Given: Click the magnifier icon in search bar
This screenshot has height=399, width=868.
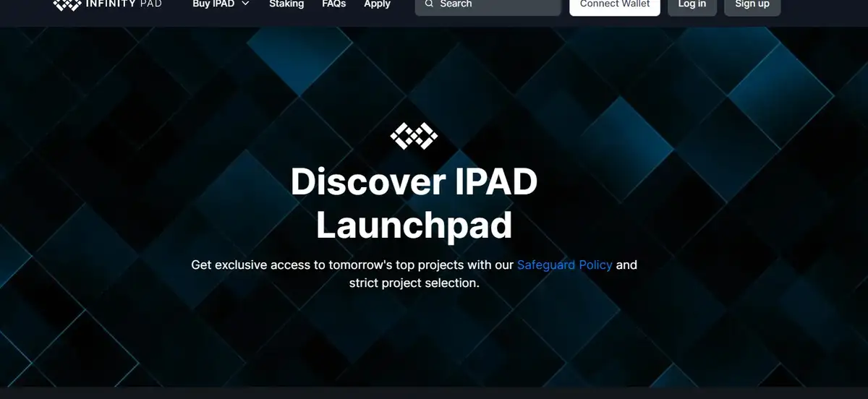Looking at the screenshot, I should pyautogui.click(x=430, y=4).
